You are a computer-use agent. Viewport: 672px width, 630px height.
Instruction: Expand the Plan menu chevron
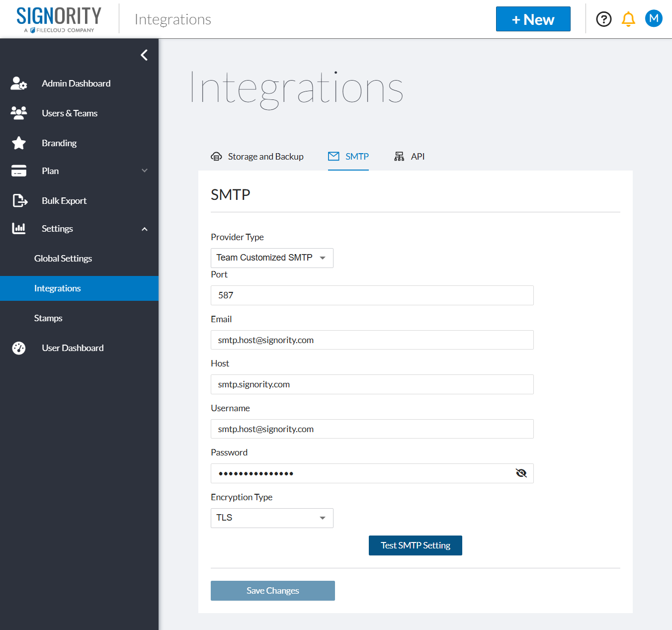(x=145, y=171)
